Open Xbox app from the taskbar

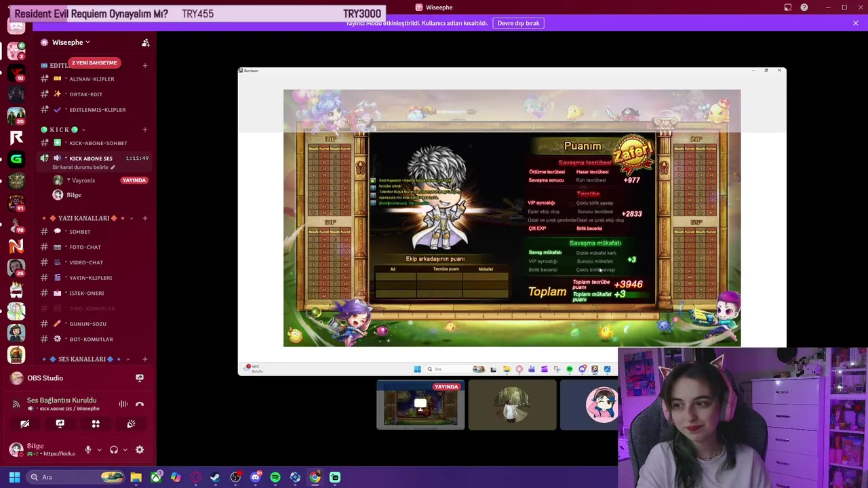(156, 477)
